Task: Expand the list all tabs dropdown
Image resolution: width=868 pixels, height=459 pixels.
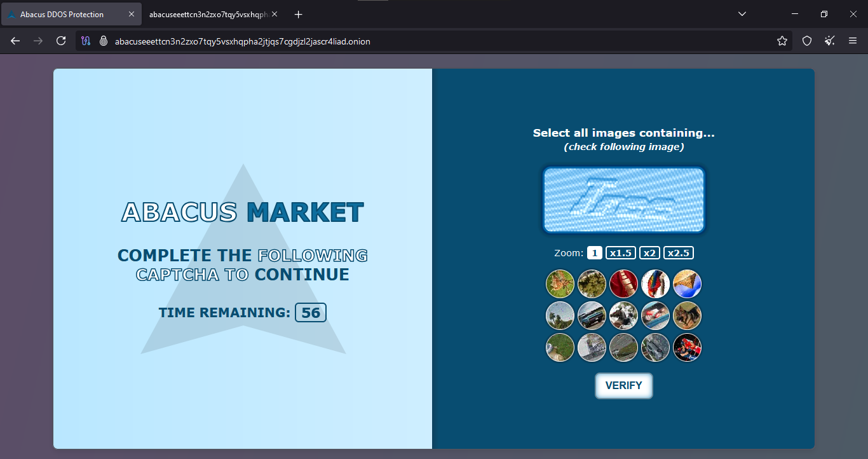Action: click(742, 14)
